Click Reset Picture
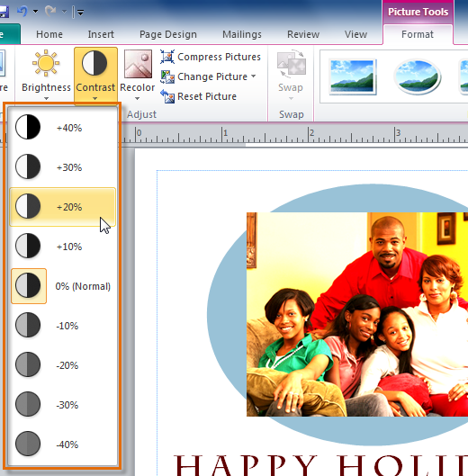 (199, 96)
